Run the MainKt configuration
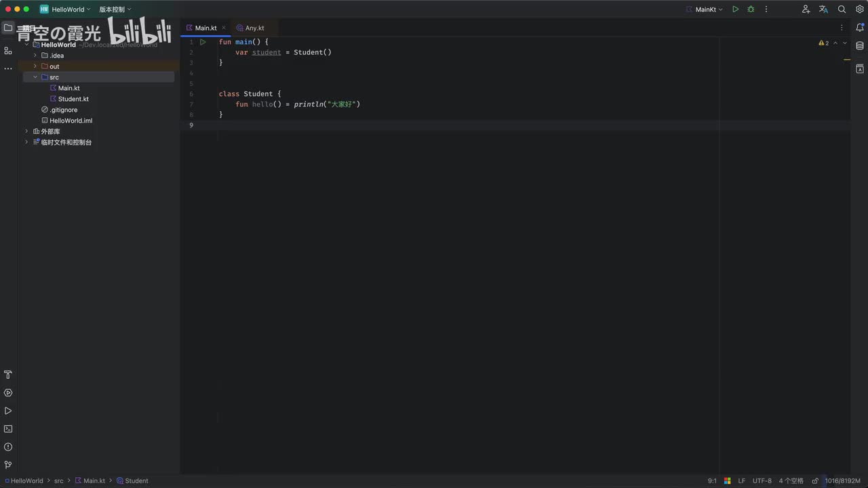This screenshot has width=868, height=488. 735,9
